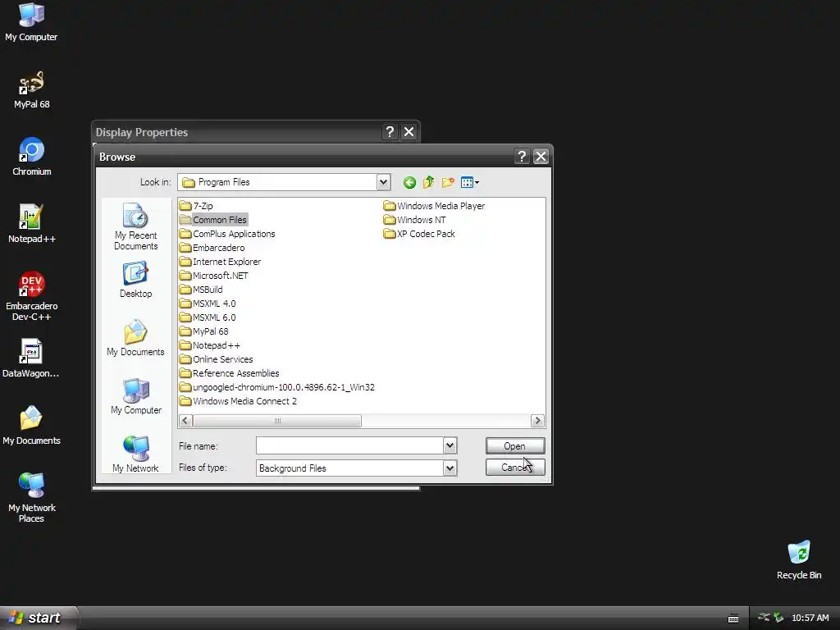Select the Microsoft.NET folder

(214, 276)
